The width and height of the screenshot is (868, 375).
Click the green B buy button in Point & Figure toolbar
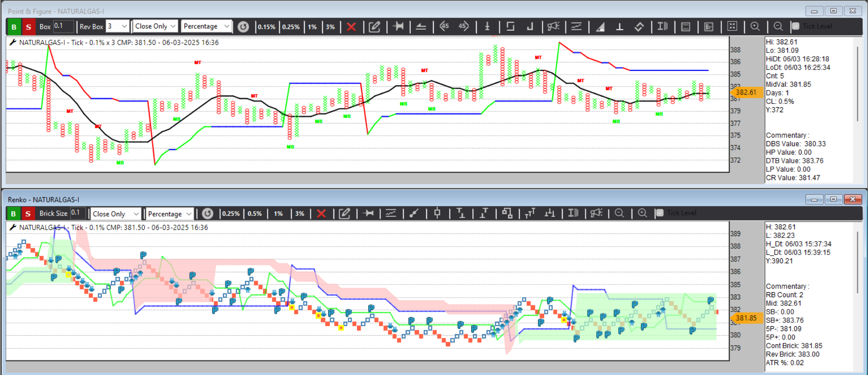14,27
